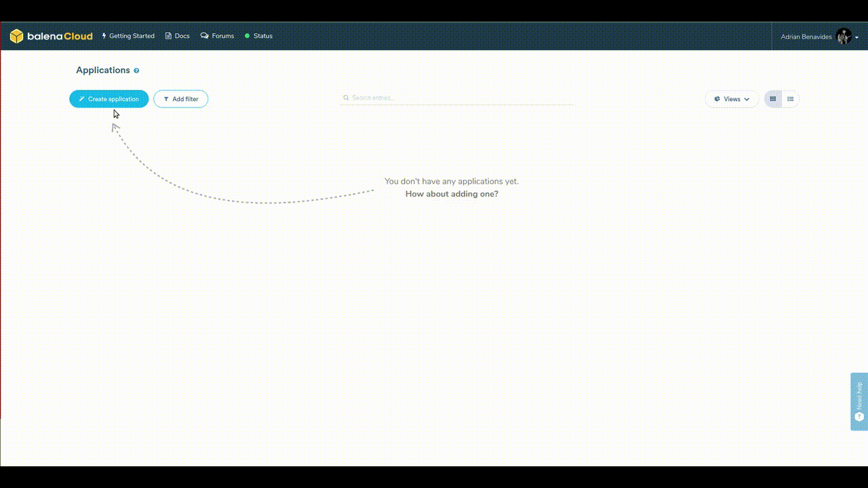The height and width of the screenshot is (488, 868).
Task: Click the Adrian Benavides user name
Action: pos(806,37)
